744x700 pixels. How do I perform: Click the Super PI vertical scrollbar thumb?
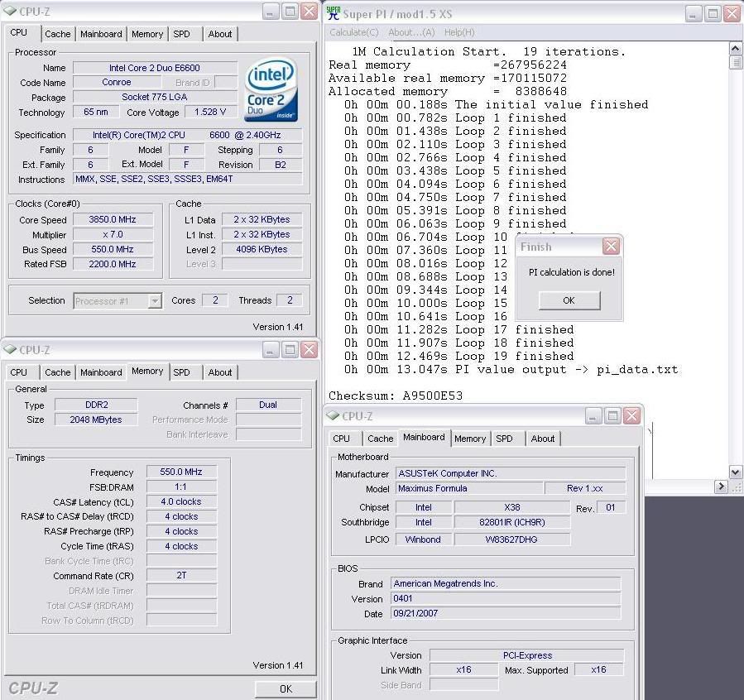(735, 62)
